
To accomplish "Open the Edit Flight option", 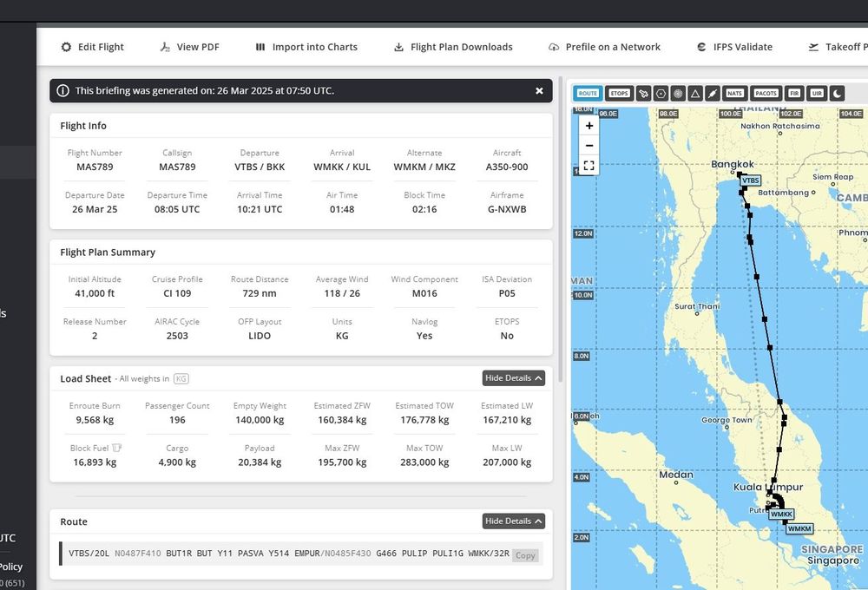I will 92,47.
